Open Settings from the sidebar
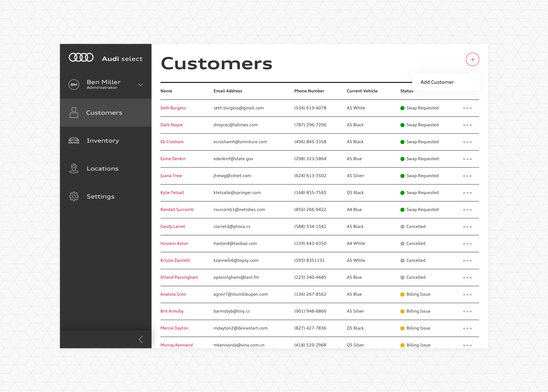548x392 pixels. point(106,197)
